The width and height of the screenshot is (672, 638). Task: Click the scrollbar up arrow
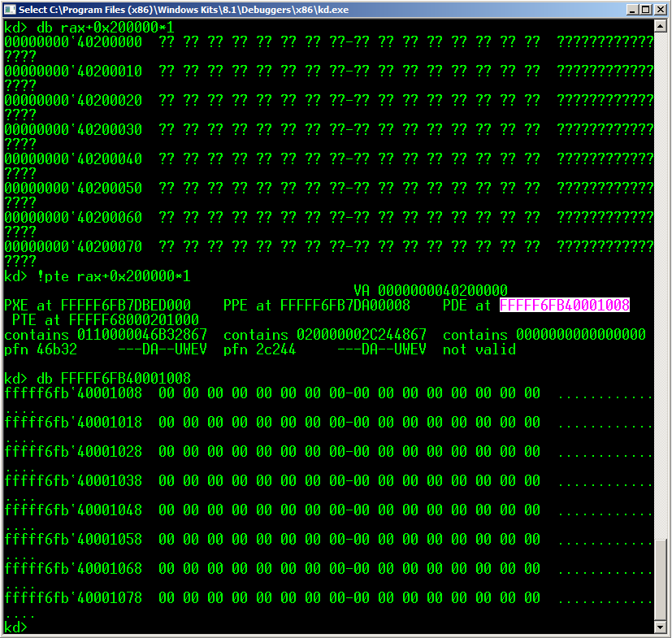pos(661,27)
